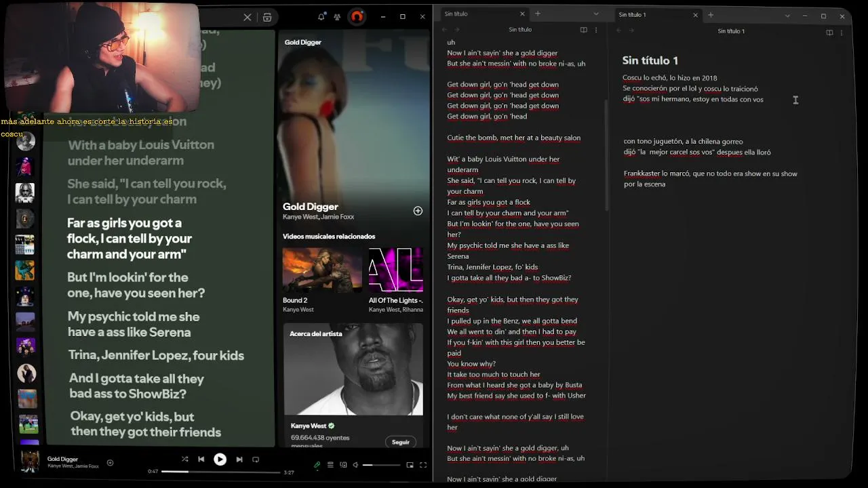Switch Spotify to full screen view
This screenshot has height=488, width=868.
click(423, 465)
